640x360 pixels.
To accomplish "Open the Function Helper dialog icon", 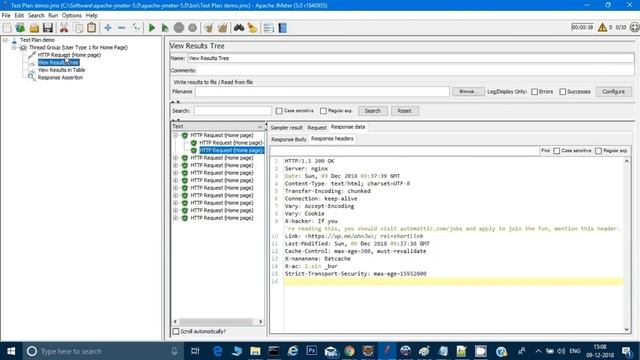I will point(269,28).
